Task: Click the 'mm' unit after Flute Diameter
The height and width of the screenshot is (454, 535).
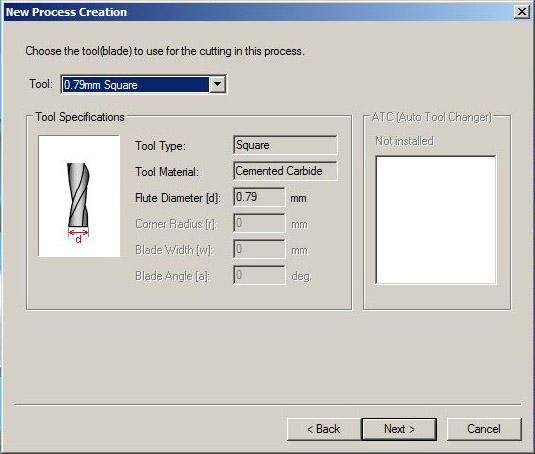Action: point(298,199)
